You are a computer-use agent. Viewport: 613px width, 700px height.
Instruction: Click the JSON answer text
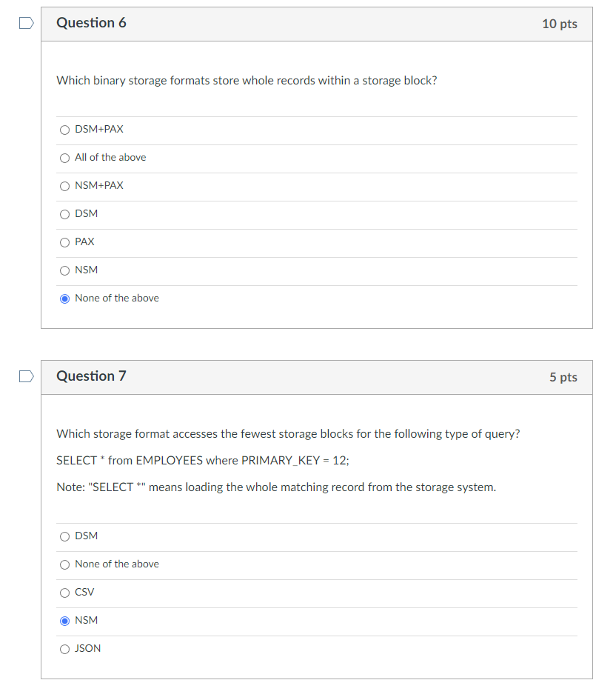pyautogui.click(x=87, y=648)
